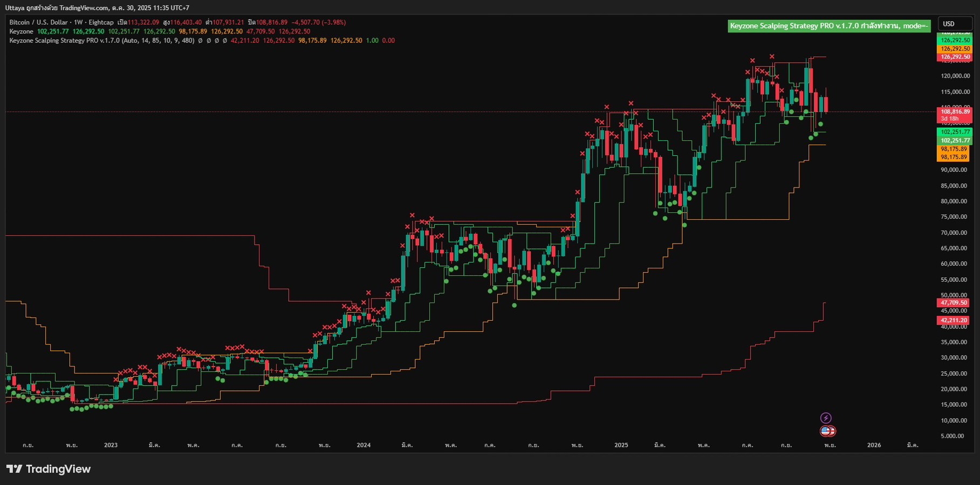Click the orange 98,175.89 price label

click(954, 149)
